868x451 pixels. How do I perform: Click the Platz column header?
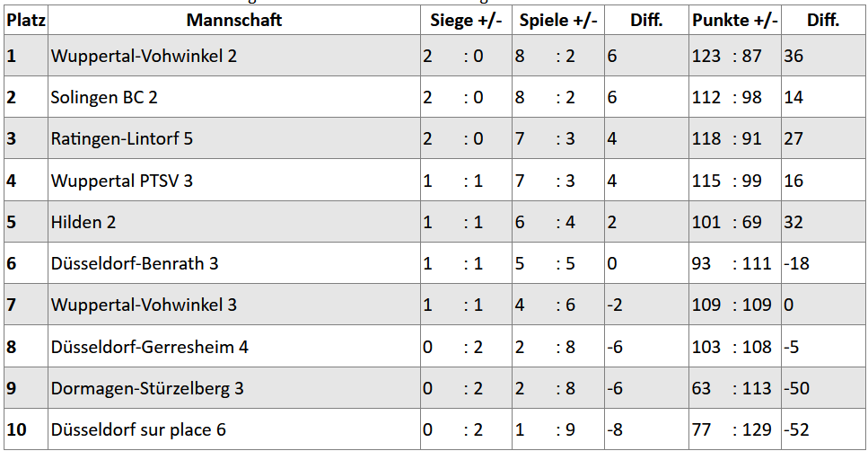click(x=26, y=21)
